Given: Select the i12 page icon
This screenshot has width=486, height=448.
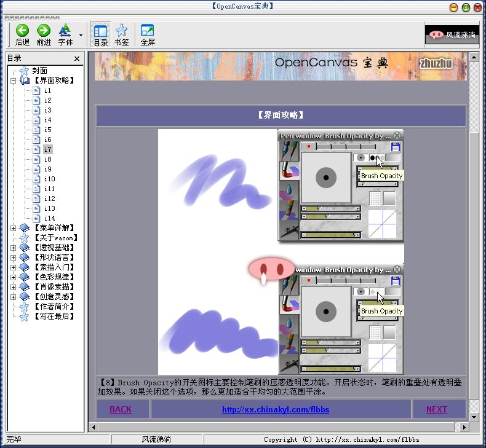Looking at the screenshot, I should point(36,198).
